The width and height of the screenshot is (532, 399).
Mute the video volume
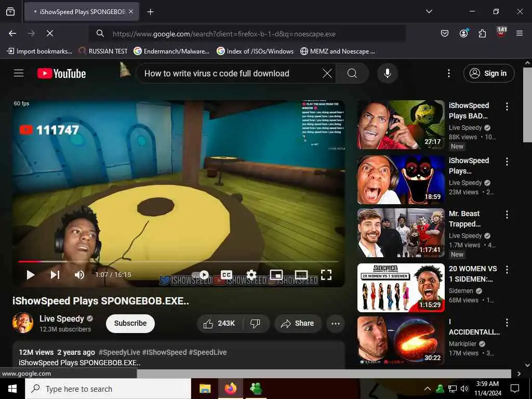pyautogui.click(x=79, y=275)
